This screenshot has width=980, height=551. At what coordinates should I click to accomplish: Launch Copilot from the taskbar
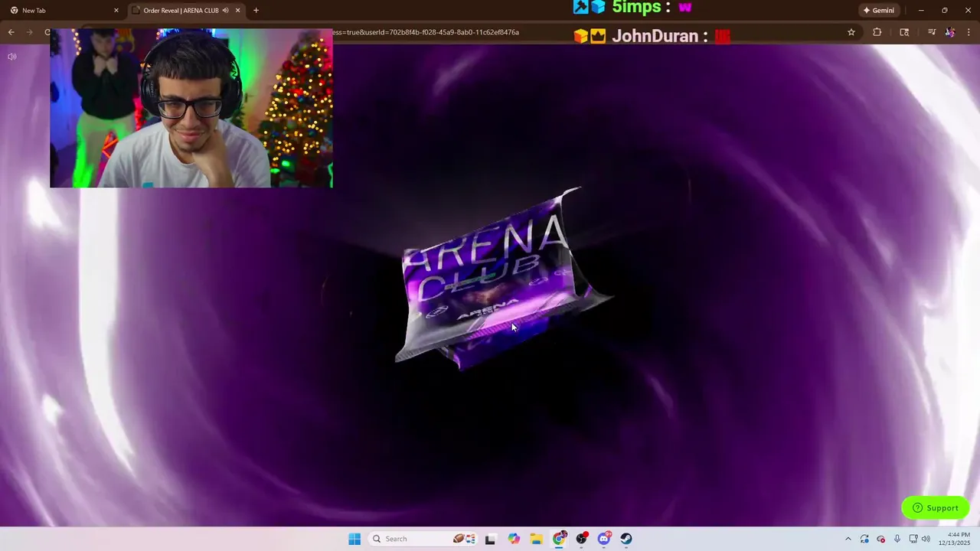[514, 539]
